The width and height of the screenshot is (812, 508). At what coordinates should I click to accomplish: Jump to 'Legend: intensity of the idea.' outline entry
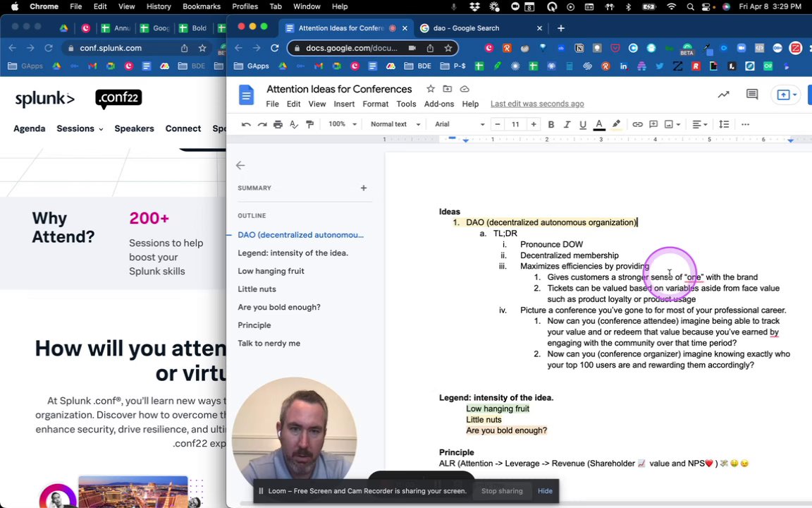tap(293, 253)
